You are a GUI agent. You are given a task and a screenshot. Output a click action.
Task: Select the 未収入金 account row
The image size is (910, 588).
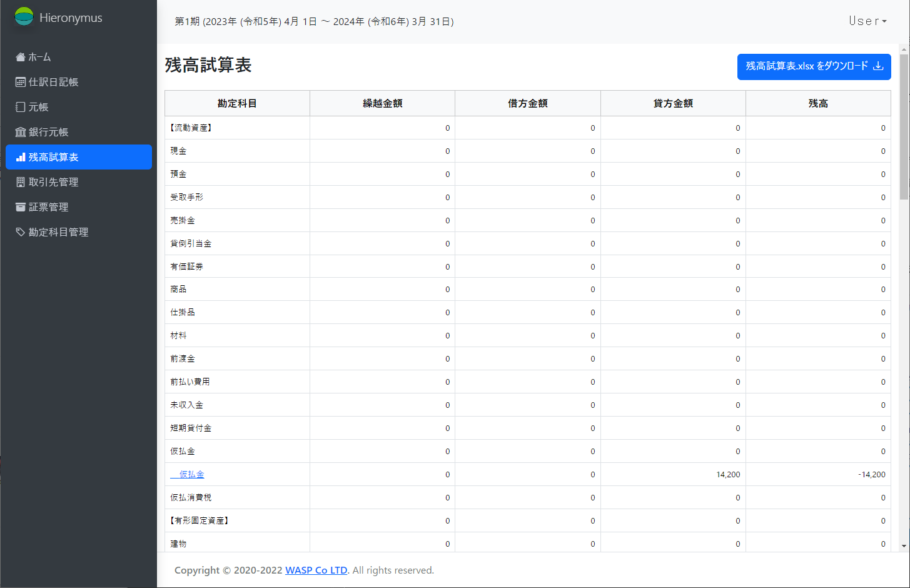click(528, 405)
